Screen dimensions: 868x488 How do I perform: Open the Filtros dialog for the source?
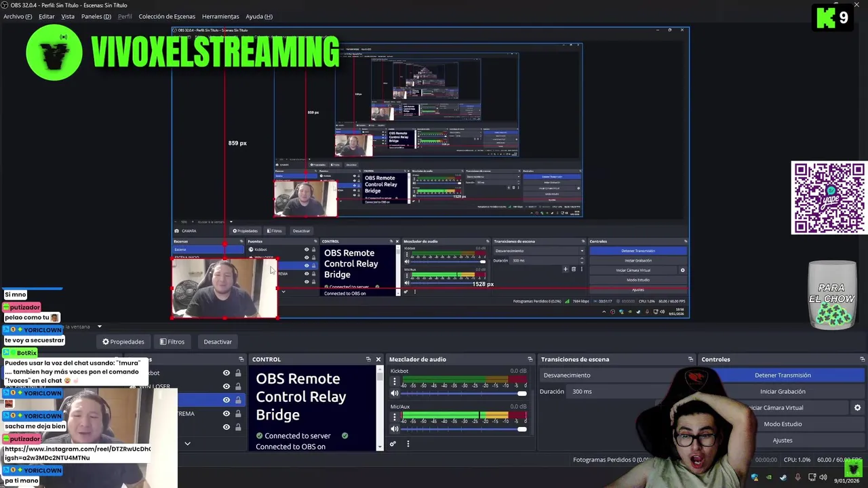[x=172, y=342]
